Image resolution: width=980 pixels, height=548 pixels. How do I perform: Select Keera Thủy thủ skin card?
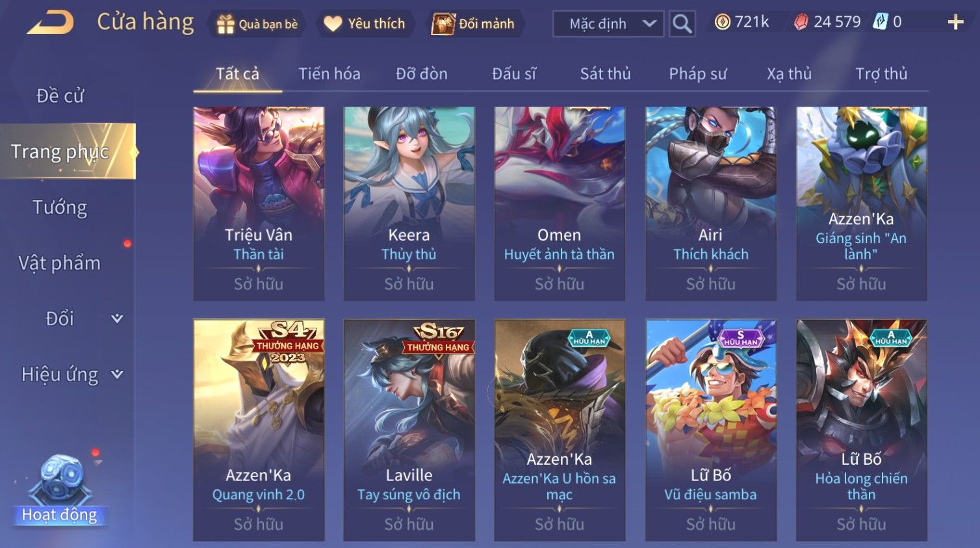409,203
